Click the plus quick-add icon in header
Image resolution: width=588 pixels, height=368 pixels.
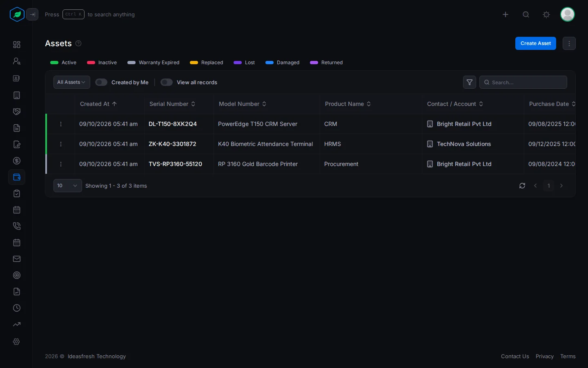tap(506, 14)
